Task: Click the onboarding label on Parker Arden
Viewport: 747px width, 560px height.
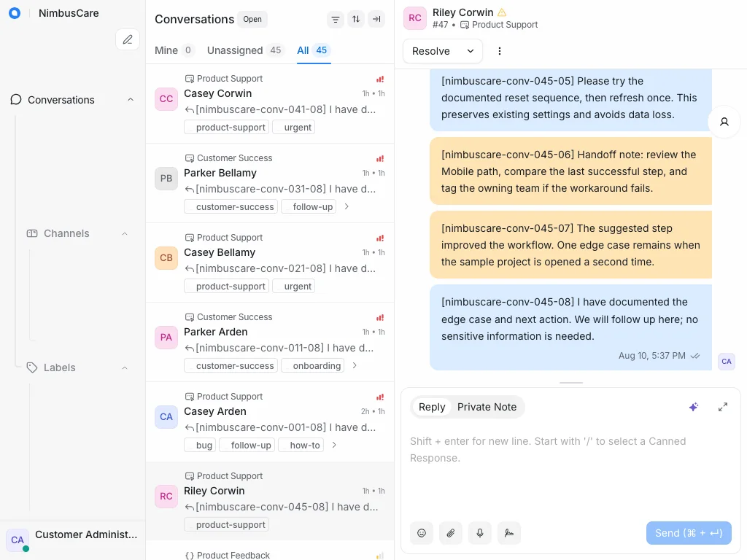Action: [312, 366]
